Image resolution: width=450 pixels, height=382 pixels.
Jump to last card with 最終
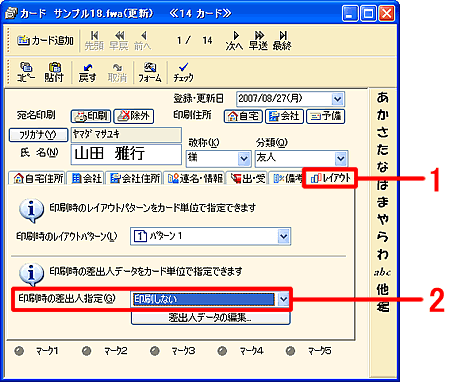tap(282, 41)
